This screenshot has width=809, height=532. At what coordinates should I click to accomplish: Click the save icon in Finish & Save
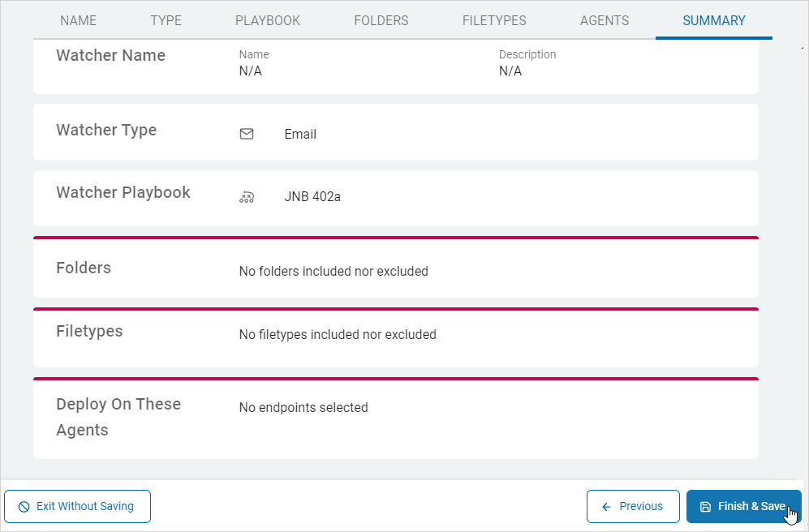click(x=705, y=506)
